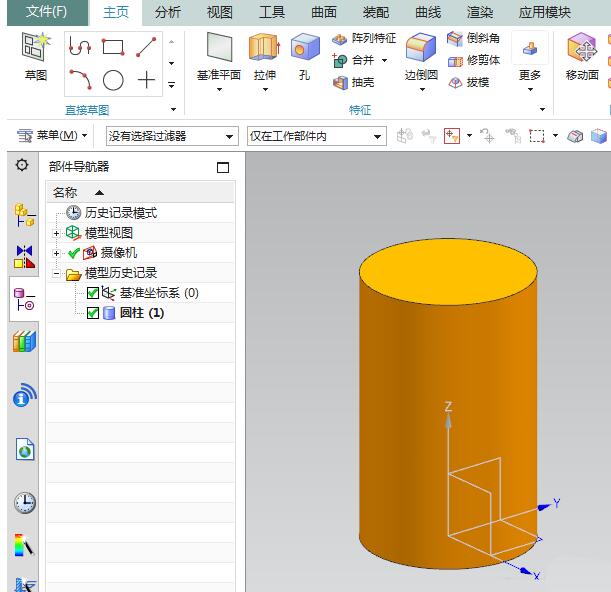Select the Extrude (拉伸) tool
Image resolution: width=611 pixels, height=592 pixels.
click(x=264, y=48)
